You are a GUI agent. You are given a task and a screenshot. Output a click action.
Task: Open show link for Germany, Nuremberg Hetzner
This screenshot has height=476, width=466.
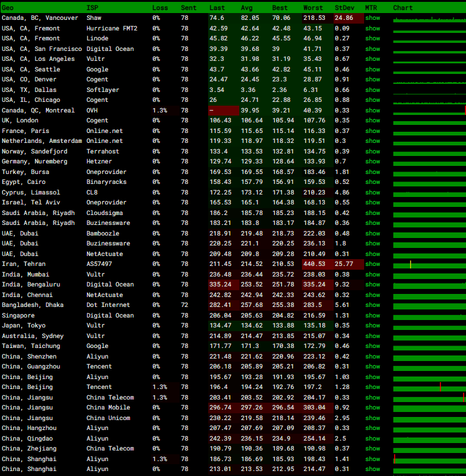373,162
